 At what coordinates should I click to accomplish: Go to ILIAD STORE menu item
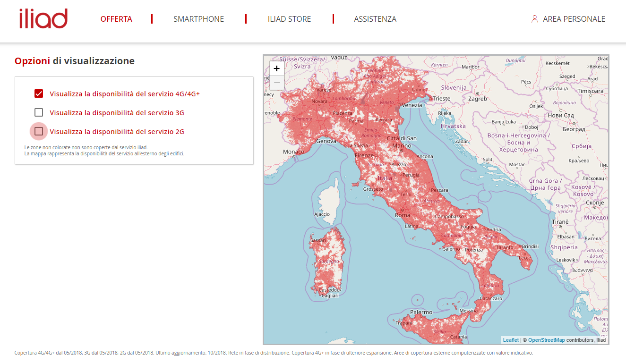click(x=289, y=19)
